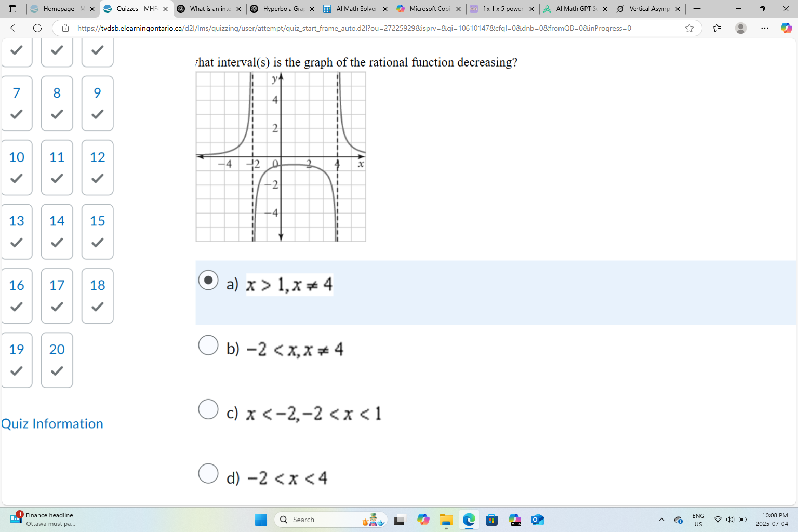This screenshot has width=798, height=532.
Task: Expand hidden system tray icons
Action: [x=662, y=519]
